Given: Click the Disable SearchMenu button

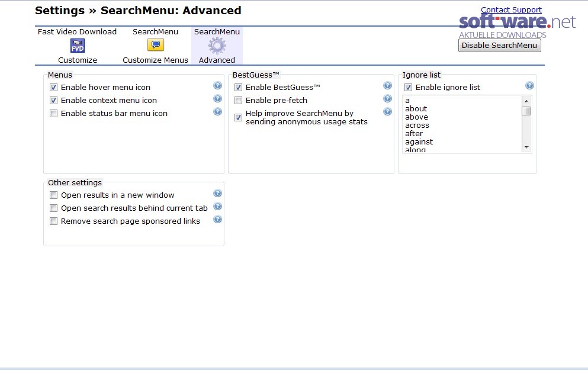Looking at the screenshot, I should (x=500, y=46).
